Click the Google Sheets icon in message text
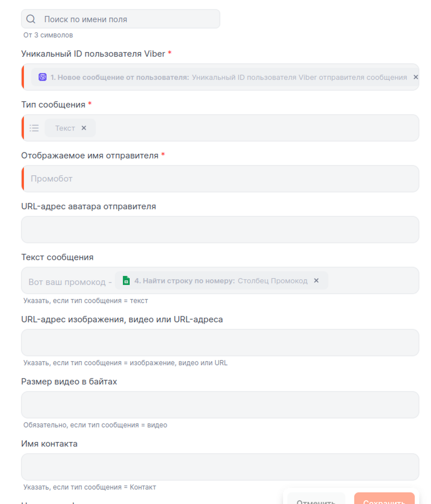Screen dimensions: 431x504 pyautogui.click(x=126, y=281)
